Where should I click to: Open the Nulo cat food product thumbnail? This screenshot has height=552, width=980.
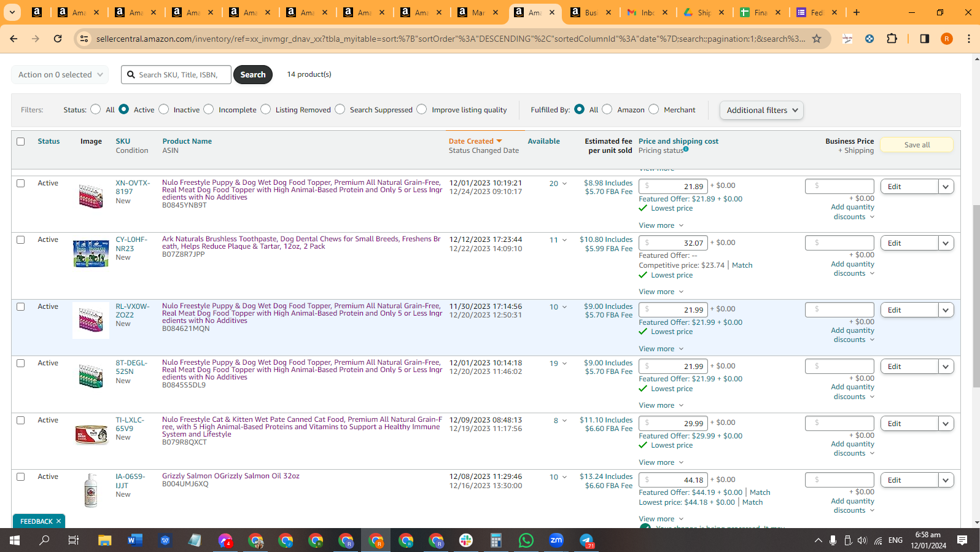(91, 434)
